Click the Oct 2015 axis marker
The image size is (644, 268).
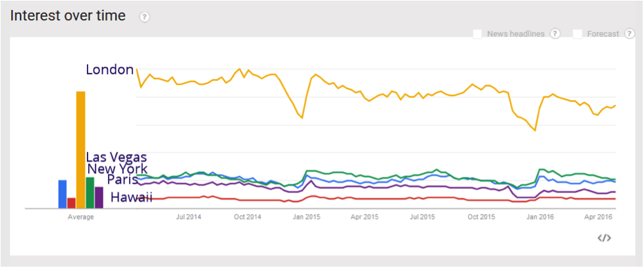481,216
